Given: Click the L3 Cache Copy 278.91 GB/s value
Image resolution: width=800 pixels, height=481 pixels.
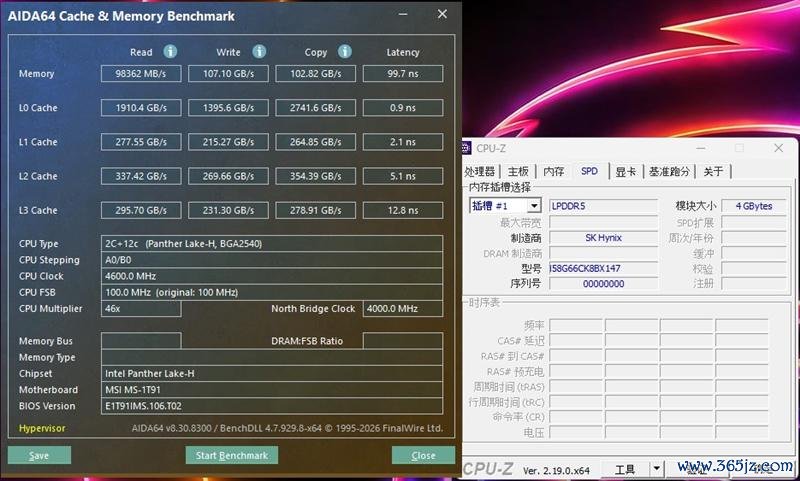Looking at the screenshot, I should [315, 210].
